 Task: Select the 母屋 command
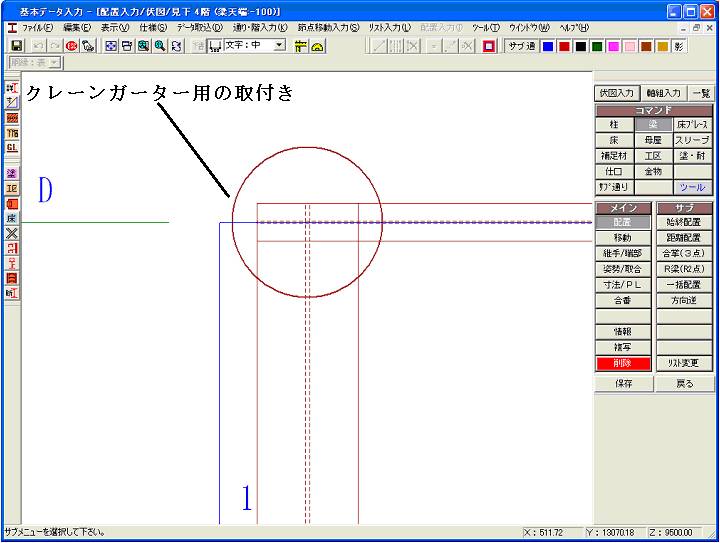point(653,140)
